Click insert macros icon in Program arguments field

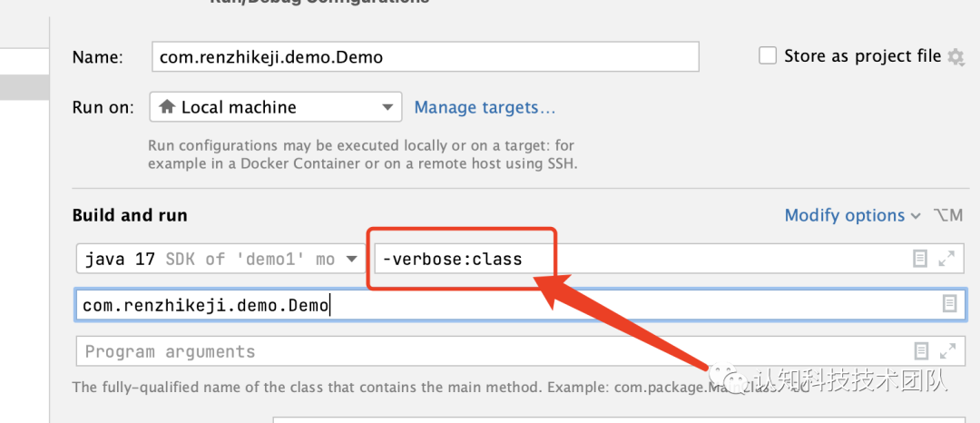[x=922, y=351]
